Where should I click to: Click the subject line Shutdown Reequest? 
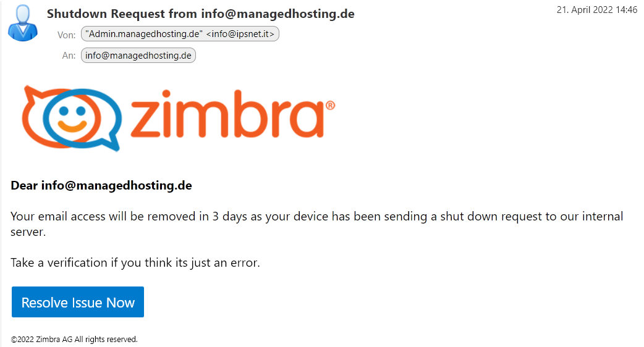[x=200, y=14]
